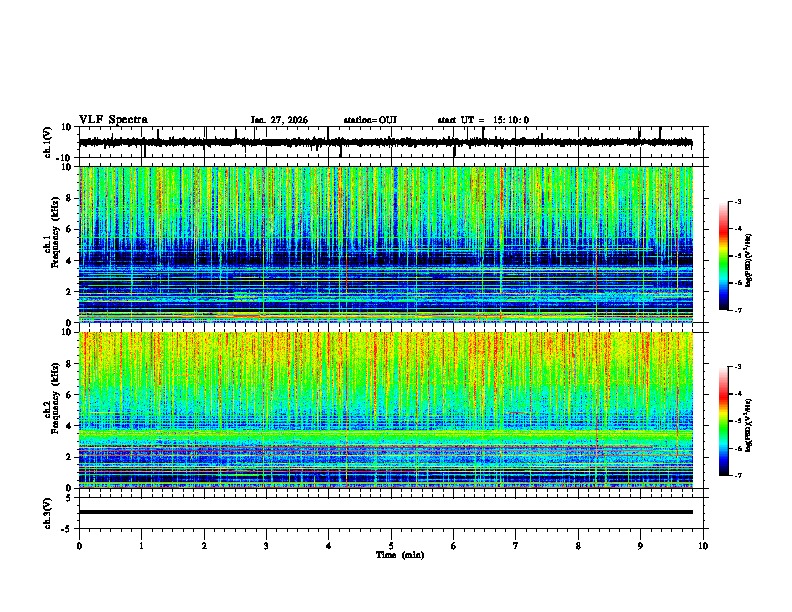792x612 pixels.
Task: Click the ch.2 color bar 'log(PSD)(V²/Hz)' label
Action: 749,425
